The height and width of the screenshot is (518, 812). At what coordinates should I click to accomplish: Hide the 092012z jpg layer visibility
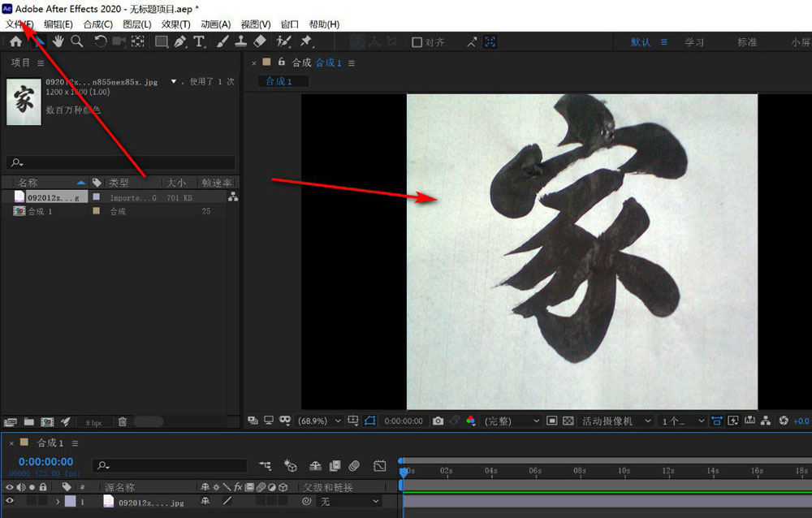(10, 501)
